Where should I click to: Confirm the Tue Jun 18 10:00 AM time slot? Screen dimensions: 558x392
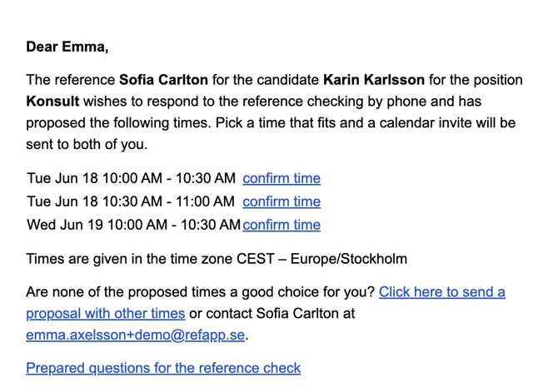(281, 178)
